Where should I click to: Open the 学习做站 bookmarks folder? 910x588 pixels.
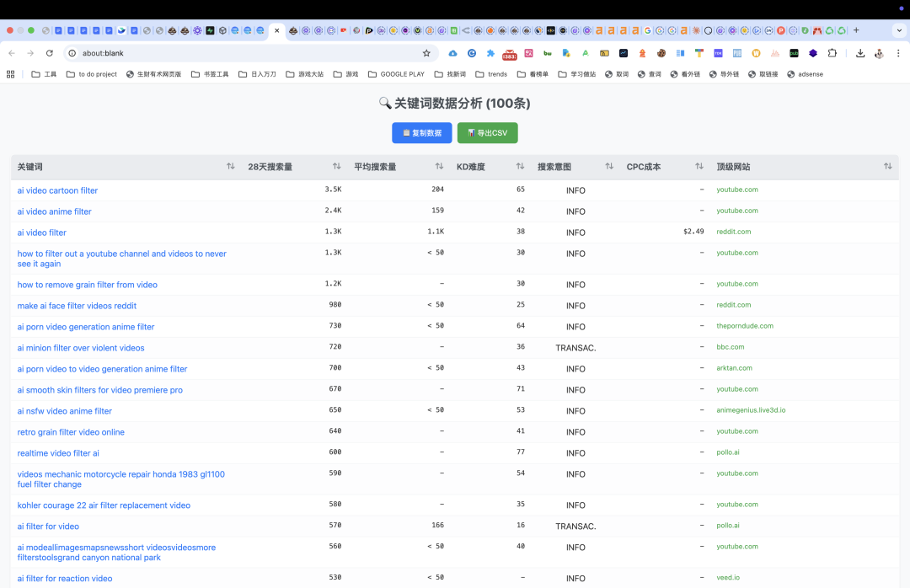[x=577, y=74]
